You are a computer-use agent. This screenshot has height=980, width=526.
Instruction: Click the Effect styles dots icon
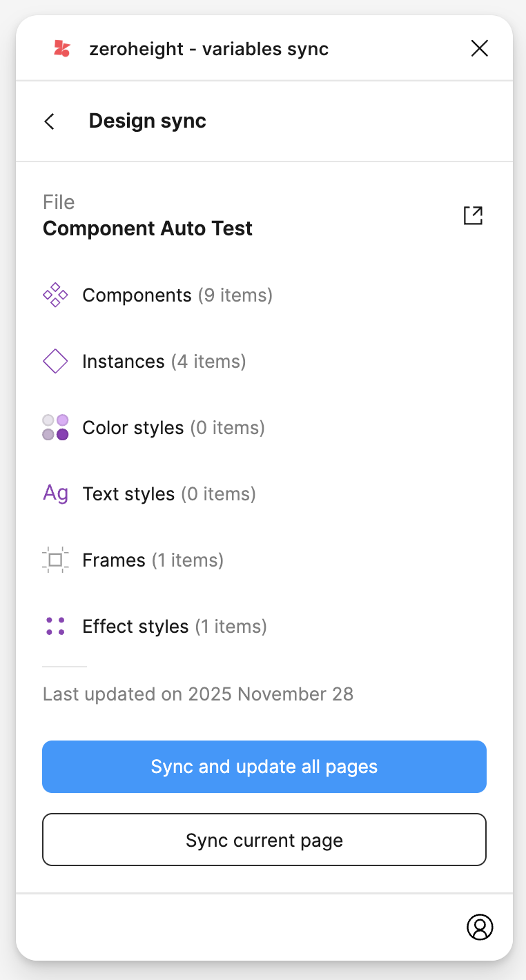pyautogui.click(x=55, y=627)
